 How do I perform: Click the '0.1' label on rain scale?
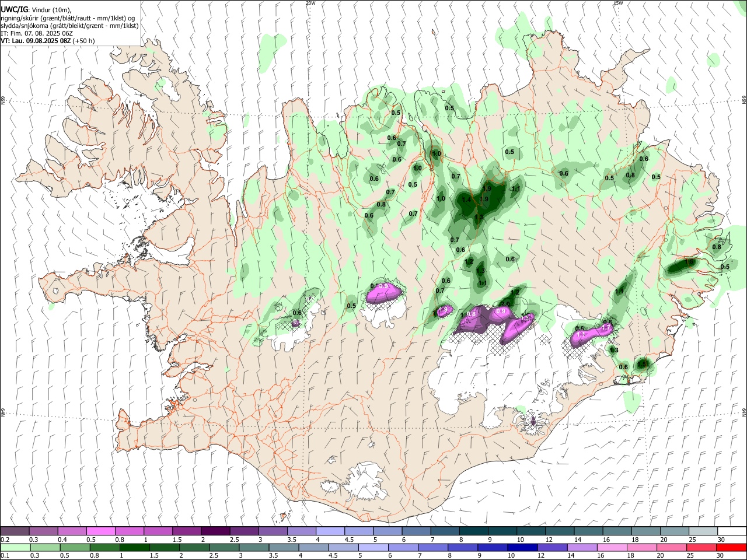(5, 556)
